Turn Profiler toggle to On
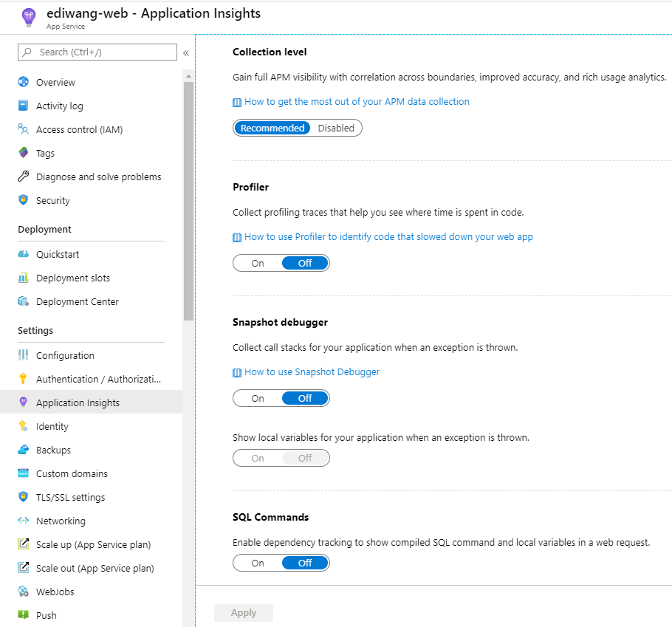The width and height of the screenshot is (672, 627). click(x=258, y=263)
